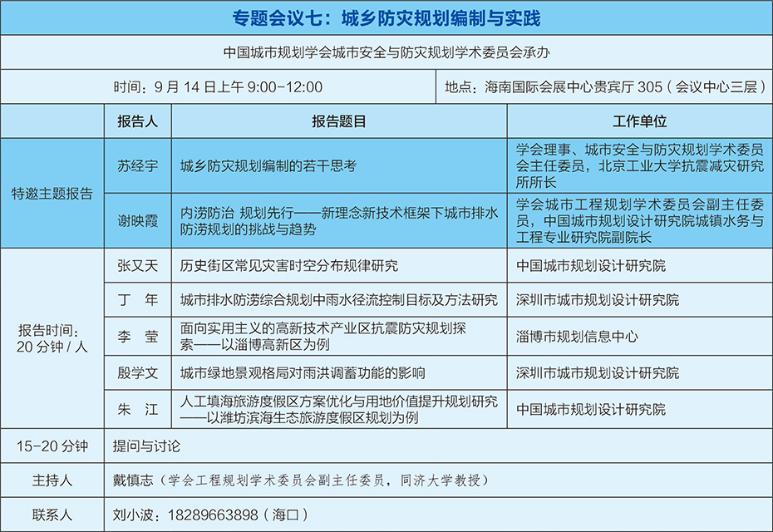The image size is (773, 532).
Task: Click the topic 城乡防灾规划编制的若干思考
Action: pos(268,165)
